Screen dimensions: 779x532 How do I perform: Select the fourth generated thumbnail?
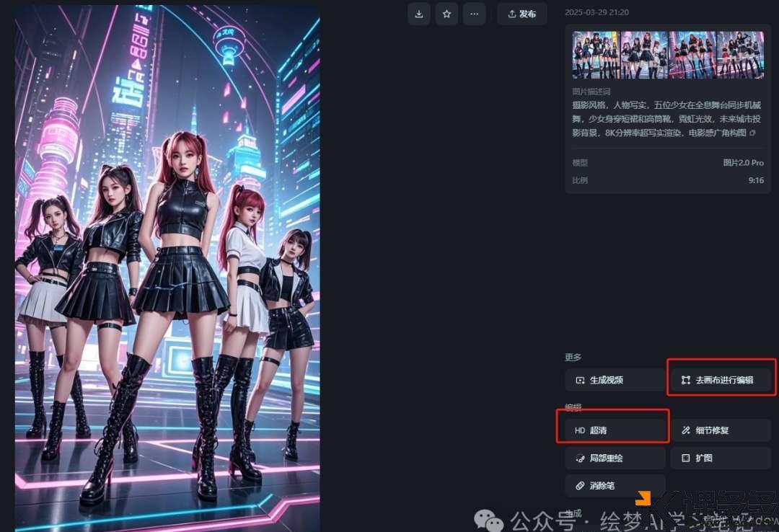tap(741, 55)
